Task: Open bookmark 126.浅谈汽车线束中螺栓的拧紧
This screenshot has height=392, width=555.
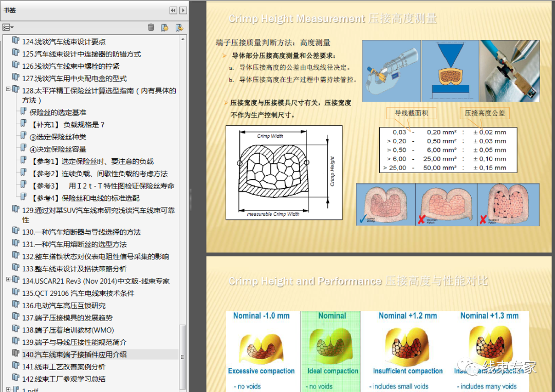Action: [71, 66]
